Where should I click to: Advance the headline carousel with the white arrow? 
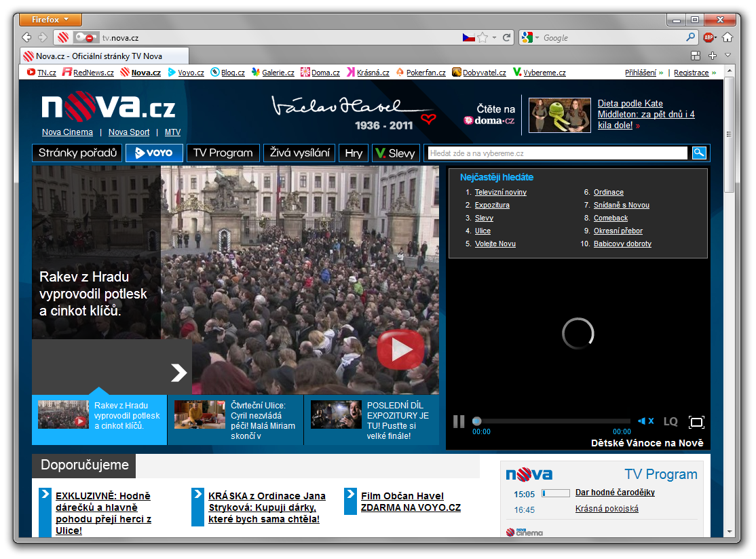tap(179, 372)
